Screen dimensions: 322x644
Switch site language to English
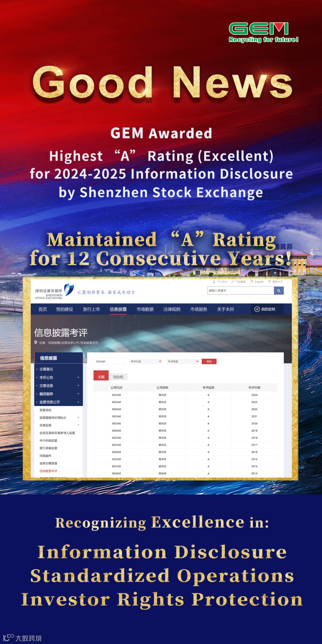coord(257,282)
